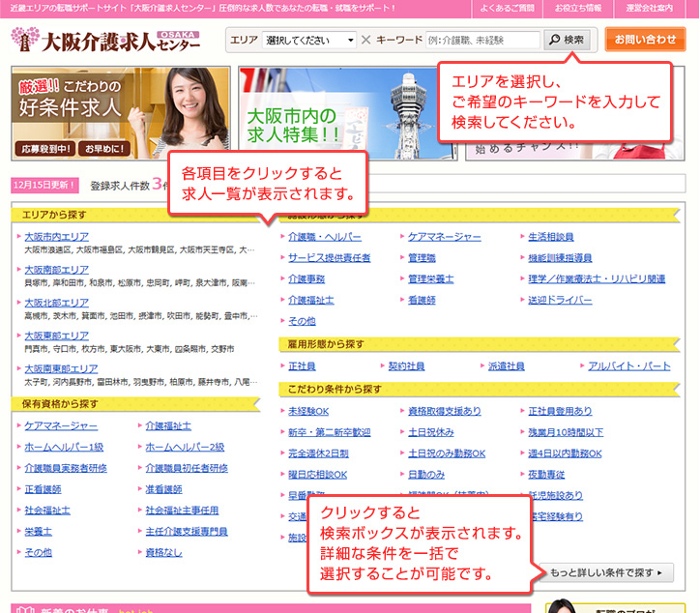Open the 栄養士 link
The width and height of the screenshot is (700, 613).
click(39, 531)
